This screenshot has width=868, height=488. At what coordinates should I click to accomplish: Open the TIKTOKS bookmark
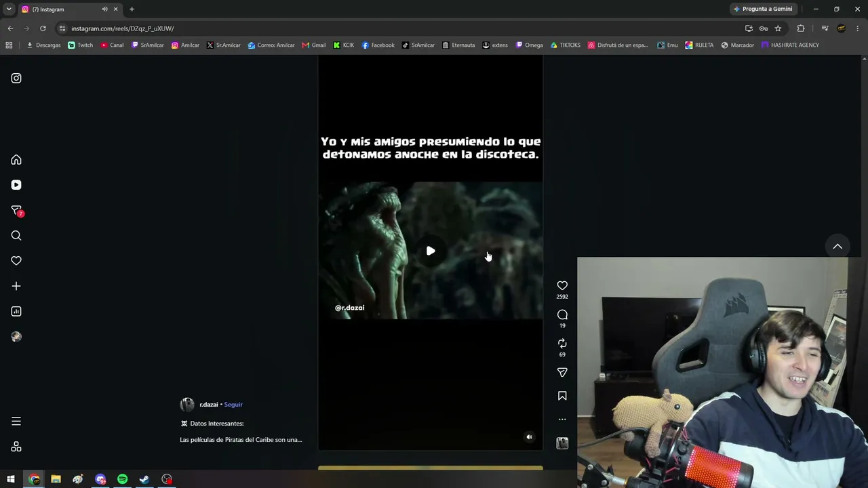[x=566, y=45]
